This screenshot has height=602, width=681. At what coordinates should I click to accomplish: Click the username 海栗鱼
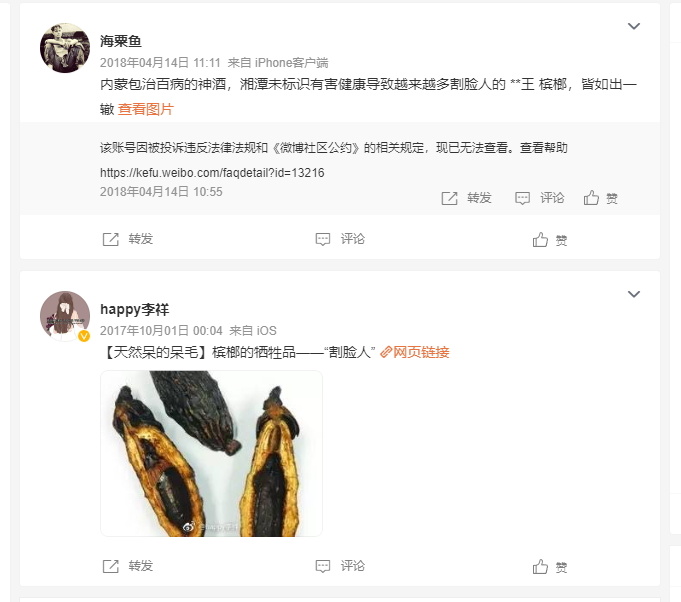[x=121, y=41]
